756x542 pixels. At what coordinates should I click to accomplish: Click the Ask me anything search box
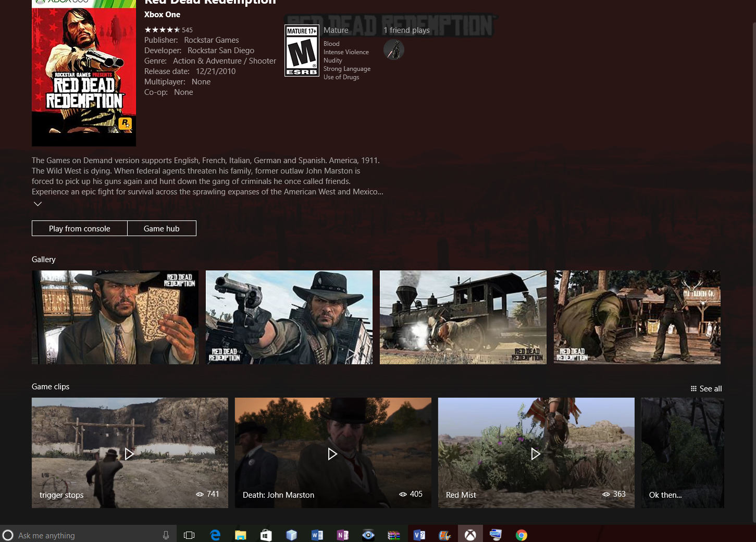[88, 535]
